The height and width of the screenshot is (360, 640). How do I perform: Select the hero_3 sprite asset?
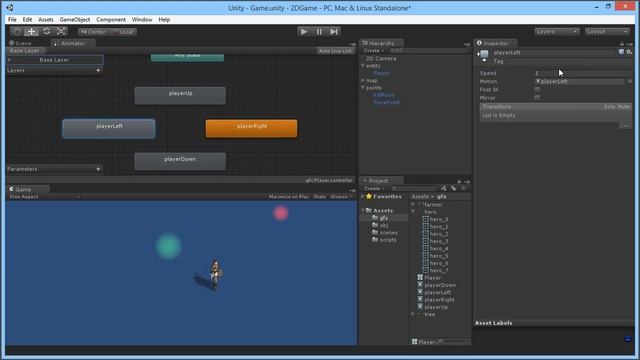(x=435, y=241)
